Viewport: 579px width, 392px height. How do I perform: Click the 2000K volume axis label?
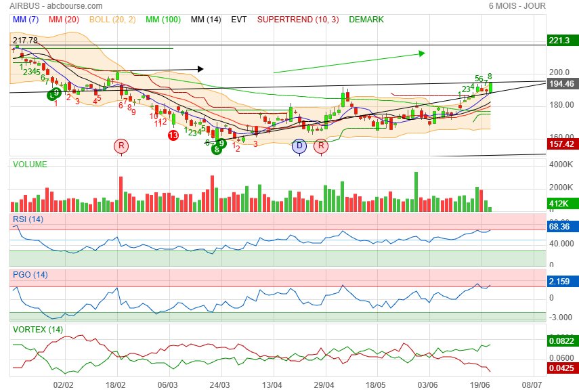561,188
